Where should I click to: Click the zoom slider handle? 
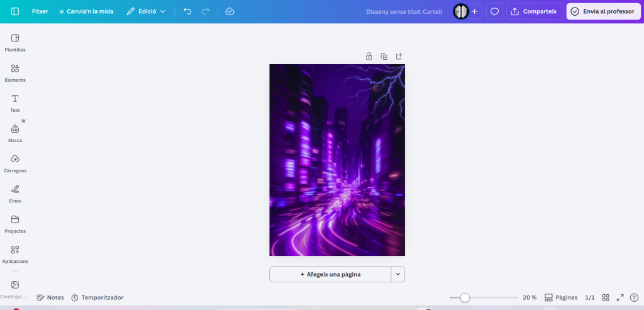(x=465, y=297)
